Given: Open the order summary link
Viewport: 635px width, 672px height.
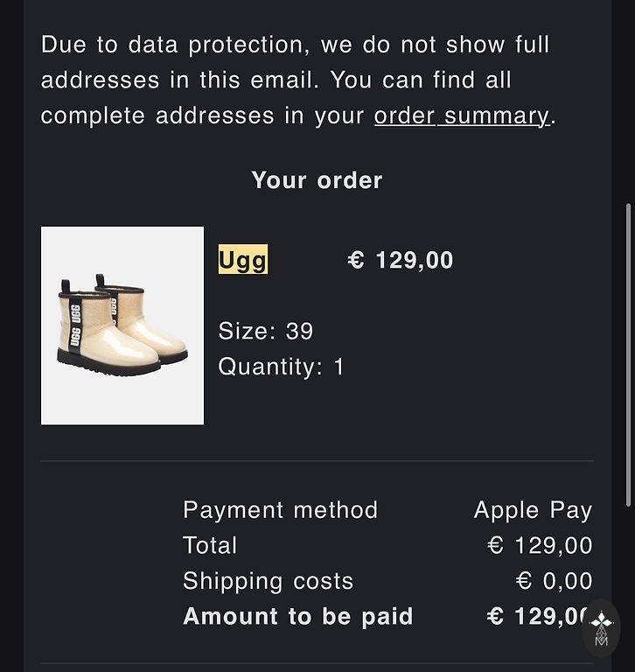Looking at the screenshot, I should pos(461,115).
